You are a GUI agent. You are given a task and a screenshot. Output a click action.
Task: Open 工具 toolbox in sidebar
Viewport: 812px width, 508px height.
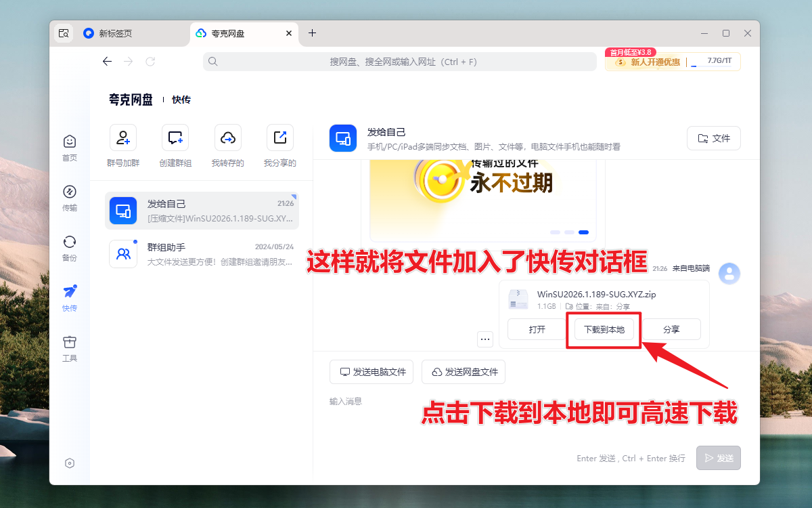70,348
